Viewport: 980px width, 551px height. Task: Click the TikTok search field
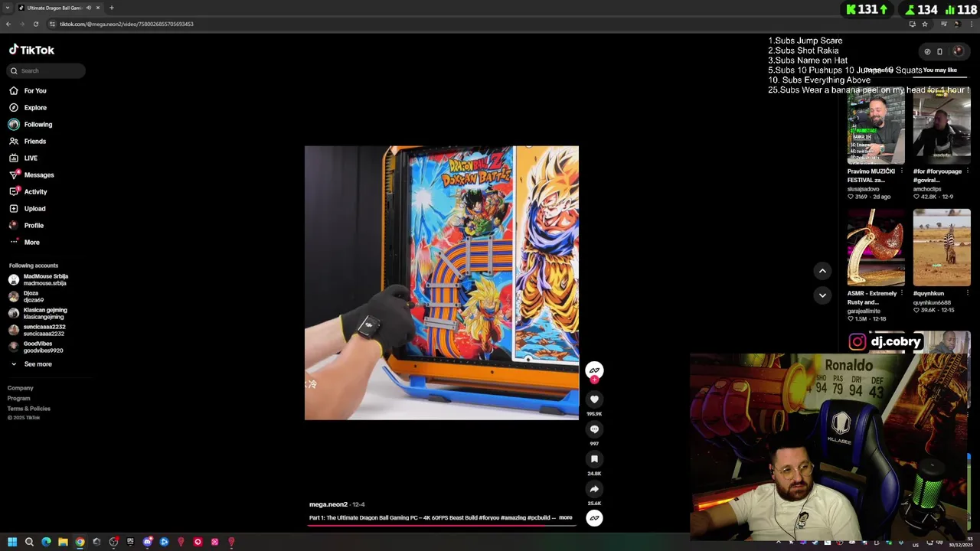click(x=47, y=70)
